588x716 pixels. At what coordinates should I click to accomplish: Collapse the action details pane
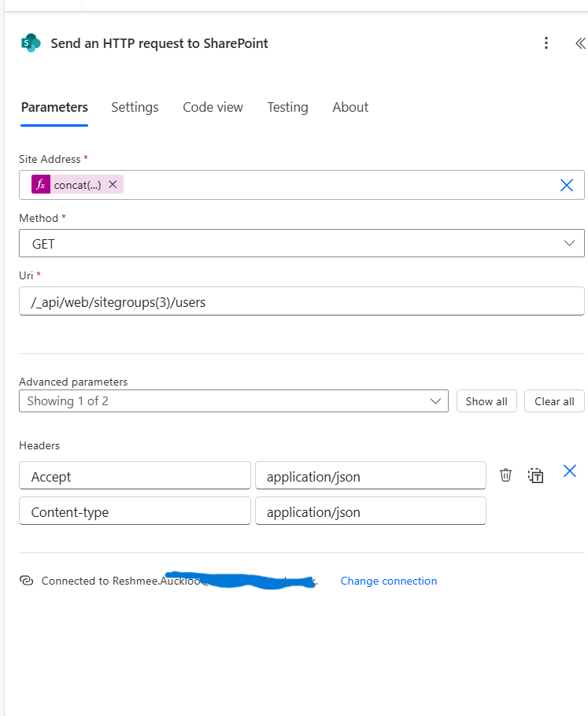click(x=579, y=43)
